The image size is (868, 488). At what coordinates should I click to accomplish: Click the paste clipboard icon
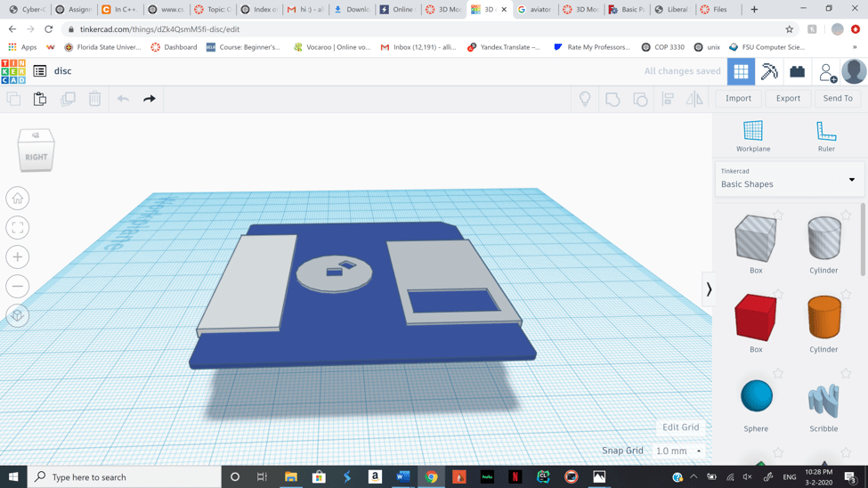click(40, 99)
